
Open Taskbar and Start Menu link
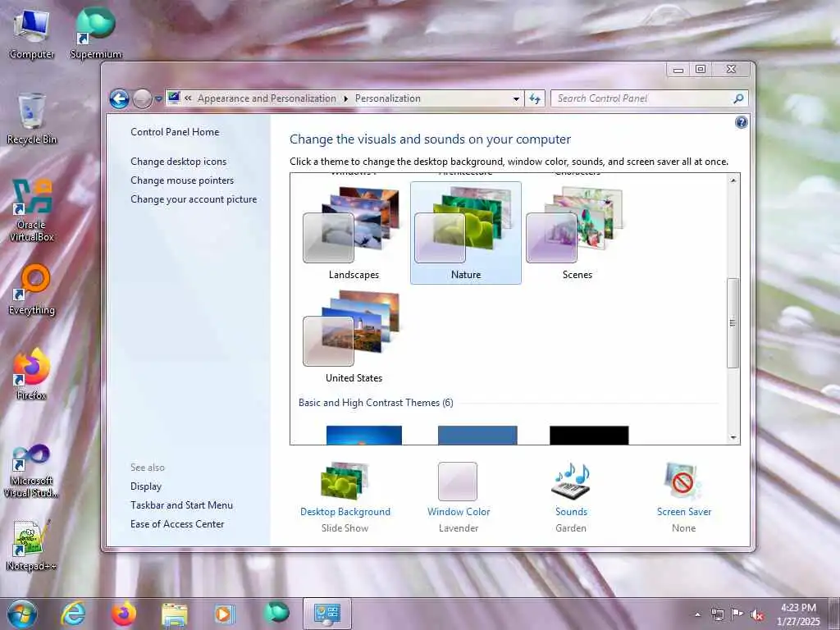(x=181, y=504)
